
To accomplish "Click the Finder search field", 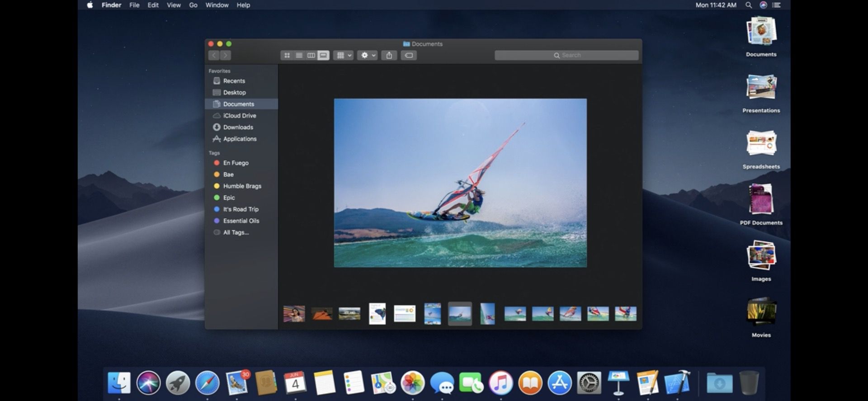I will [566, 55].
